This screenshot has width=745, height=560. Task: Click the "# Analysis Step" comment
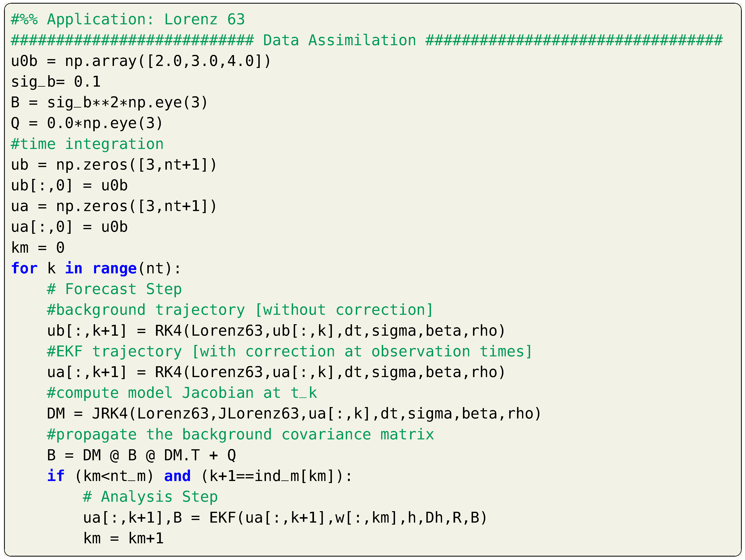tap(151, 497)
